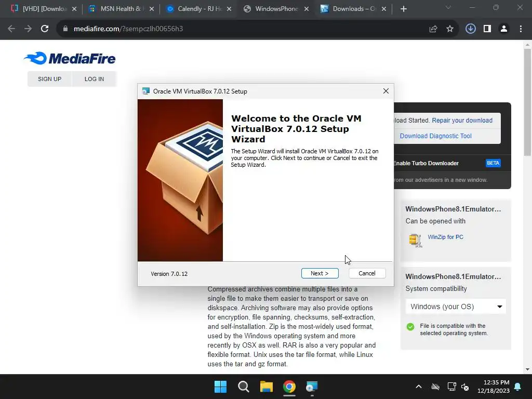Screen dimensions: 532x399
Task: Click the share this page icon
Action: [433, 29]
